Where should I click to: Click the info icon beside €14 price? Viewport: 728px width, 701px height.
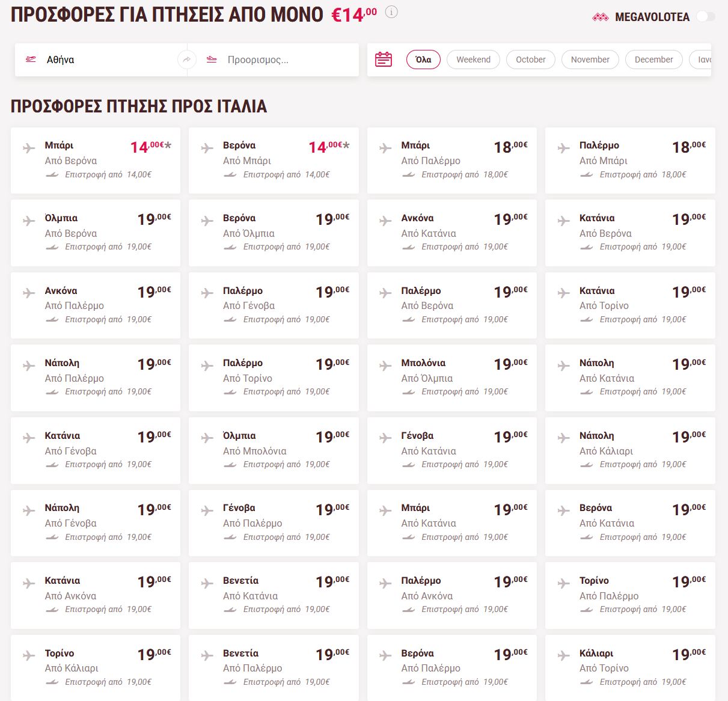pos(391,12)
